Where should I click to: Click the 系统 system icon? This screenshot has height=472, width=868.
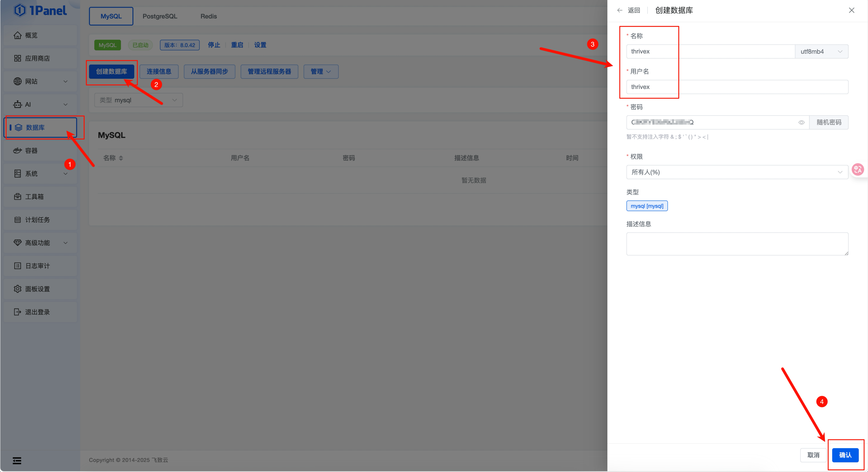[18, 174]
